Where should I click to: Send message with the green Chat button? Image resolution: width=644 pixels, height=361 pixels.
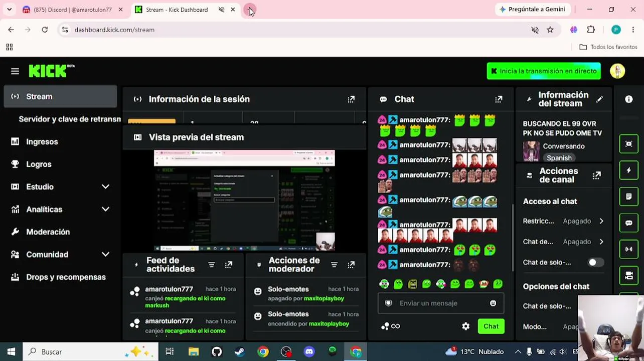click(491, 326)
